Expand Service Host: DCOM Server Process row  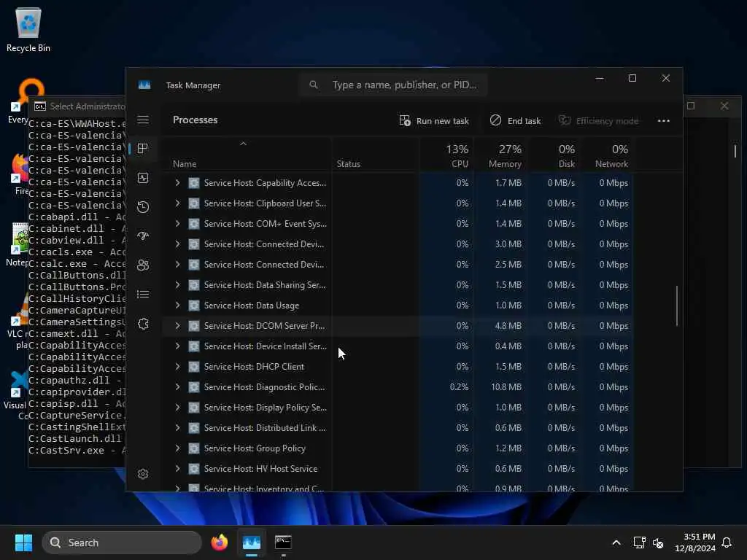point(177,326)
